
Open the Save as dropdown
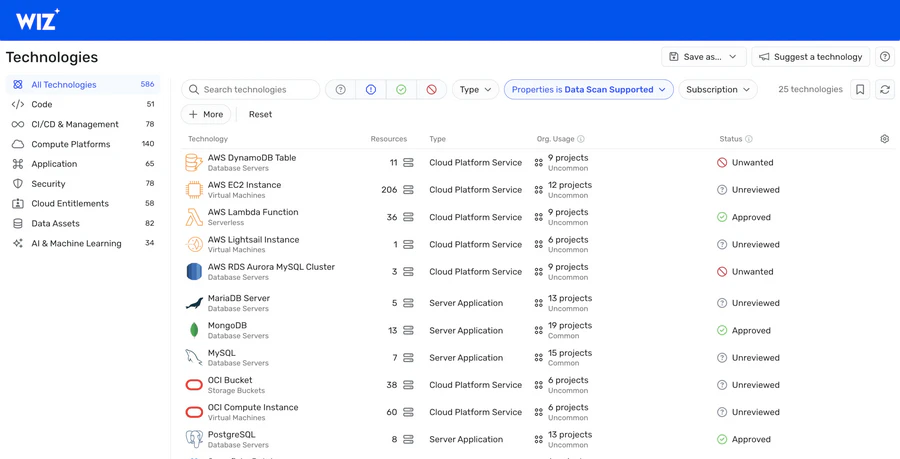point(704,57)
